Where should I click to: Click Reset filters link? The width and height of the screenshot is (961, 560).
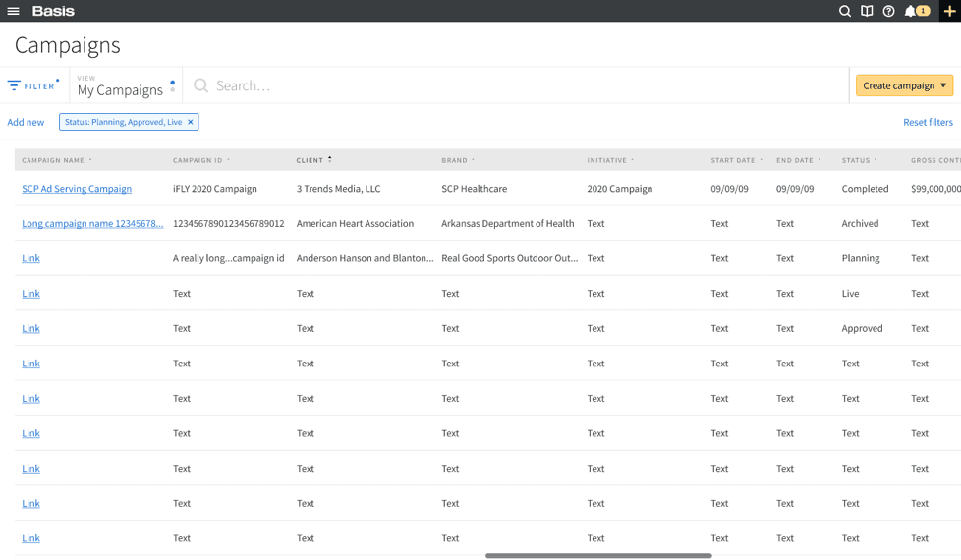928,122
